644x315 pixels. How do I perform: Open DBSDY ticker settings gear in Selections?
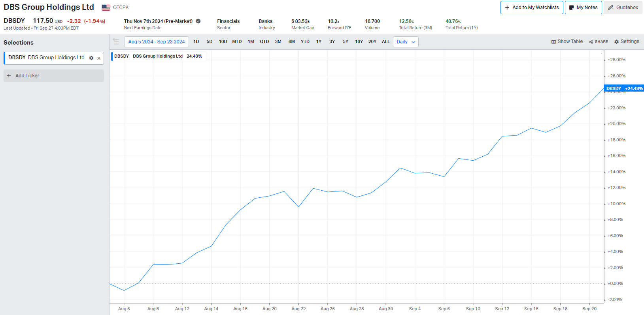click(x=91, y=58)
